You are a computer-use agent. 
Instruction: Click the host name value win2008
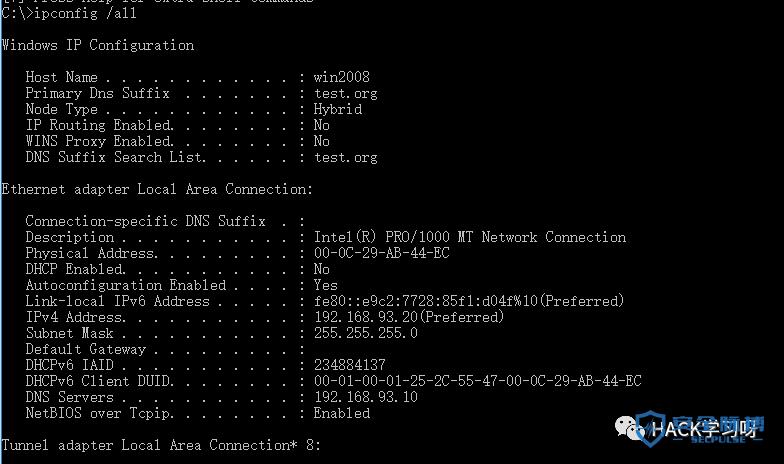click(x=342, y=77)
